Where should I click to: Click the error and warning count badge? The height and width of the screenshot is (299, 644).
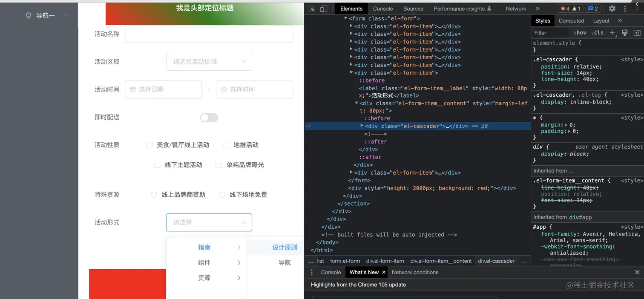tap(571, 9)
